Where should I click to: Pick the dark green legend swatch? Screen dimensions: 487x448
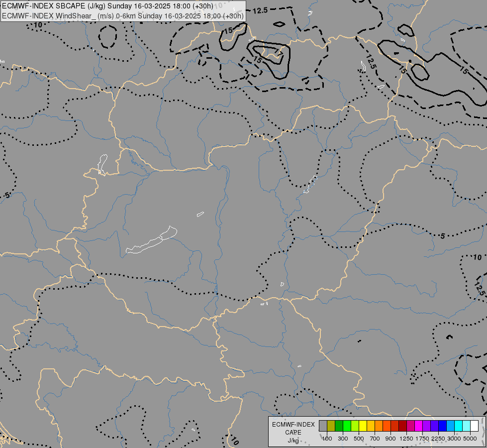point(339,426)
